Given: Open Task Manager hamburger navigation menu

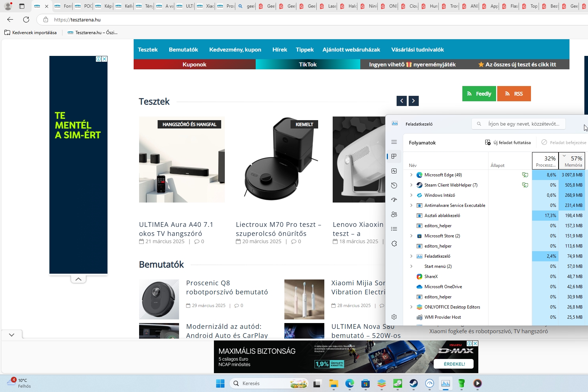Looking at the screenshot, I should (394, 142).
